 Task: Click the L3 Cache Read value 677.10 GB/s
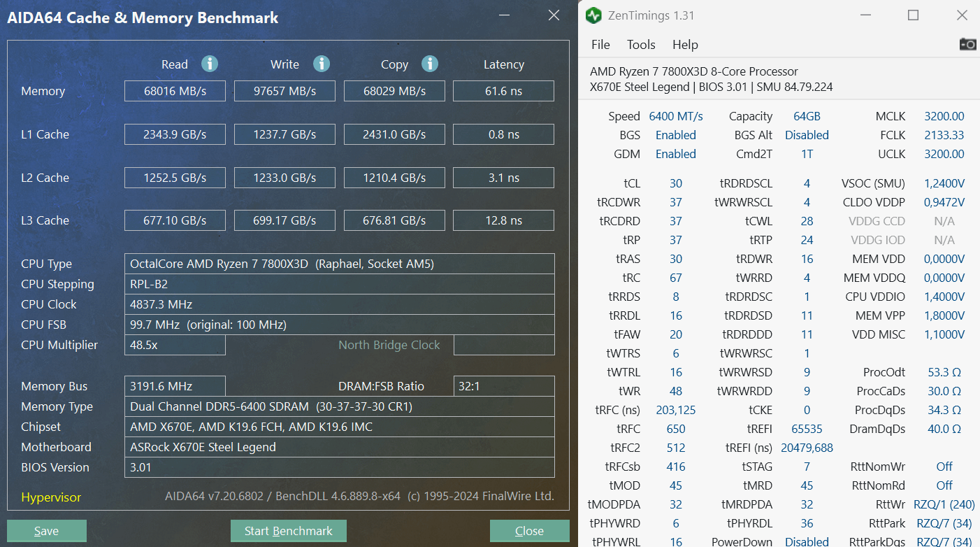point(175,220)
